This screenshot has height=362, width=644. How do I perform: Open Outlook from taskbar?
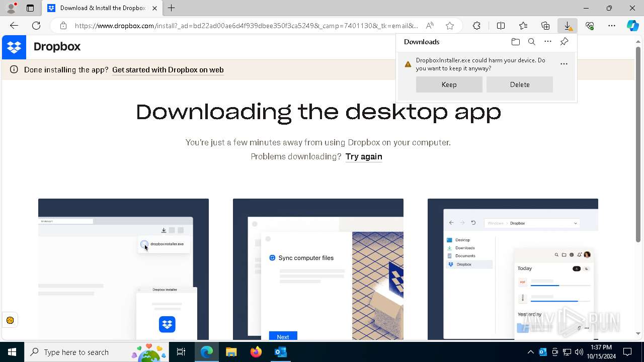click(x=280, y=352)
